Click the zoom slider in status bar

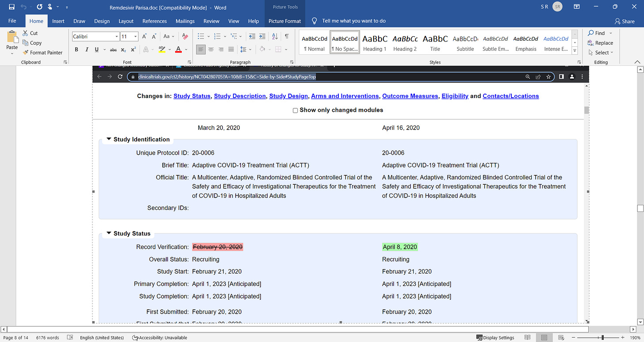tap(603, 338)
